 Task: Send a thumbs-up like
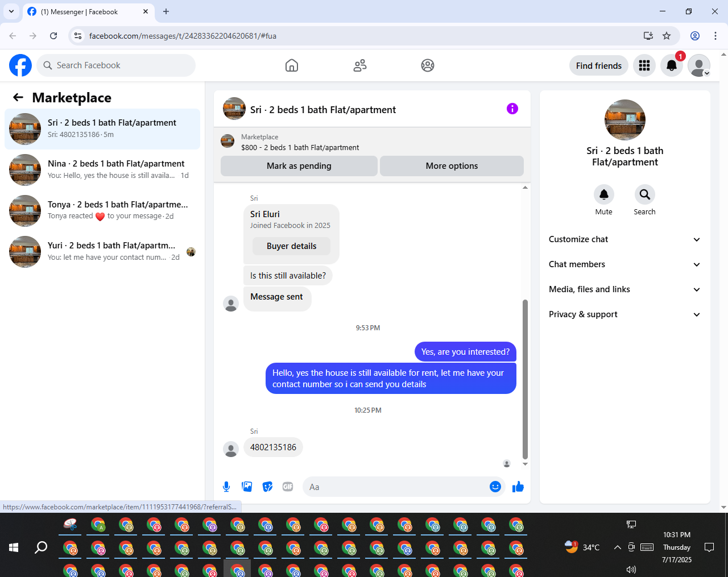518,487
